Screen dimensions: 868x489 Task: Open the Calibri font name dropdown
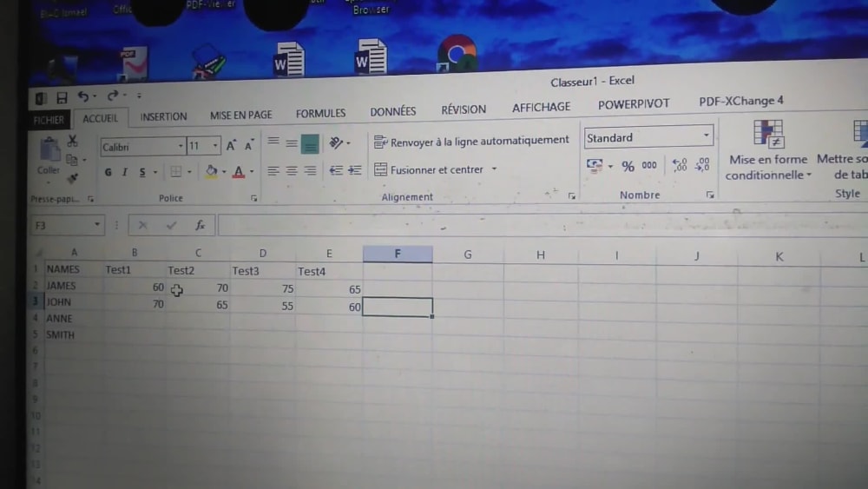[x=181, y=147]
